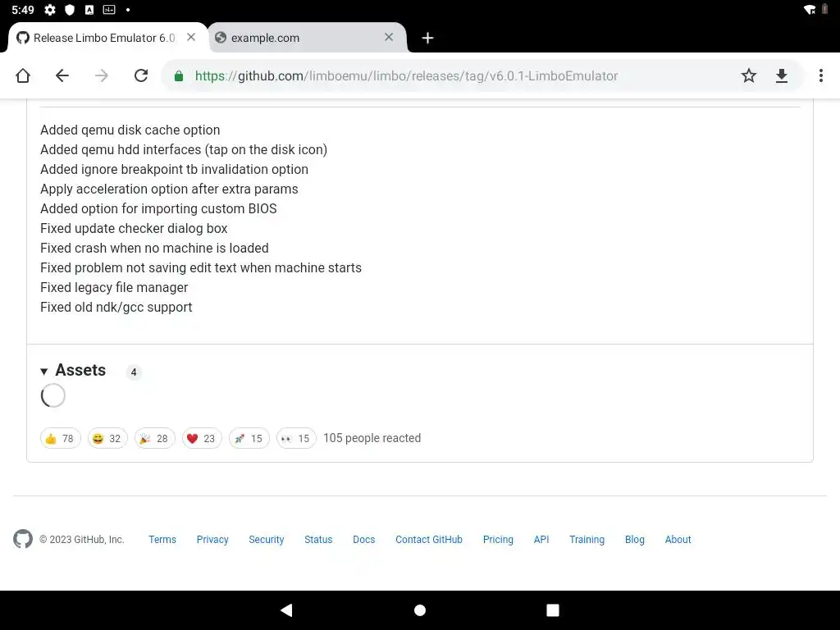The height and width of the screenshot is (630, 840).
Task: Toggle the rocket reaction 15
Action: coord(249,438)
